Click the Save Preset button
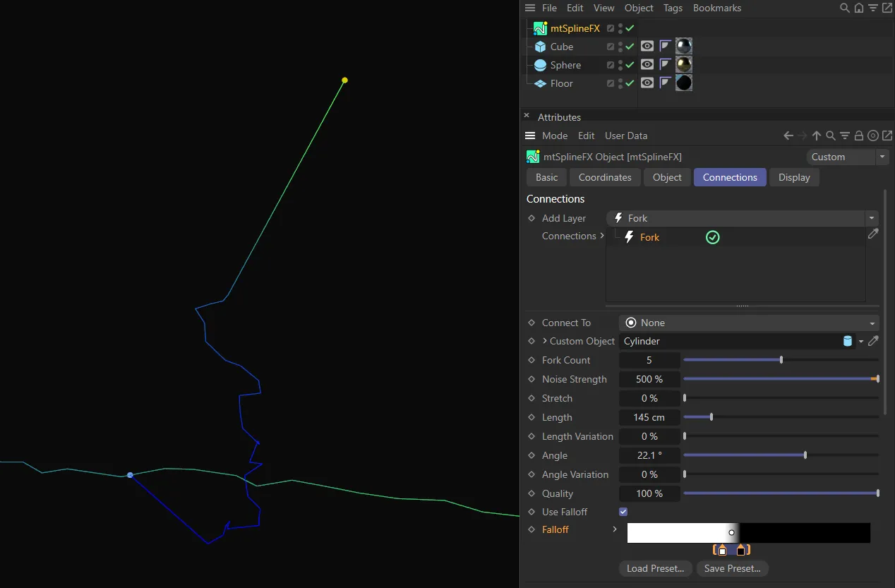 pos(732,568)
